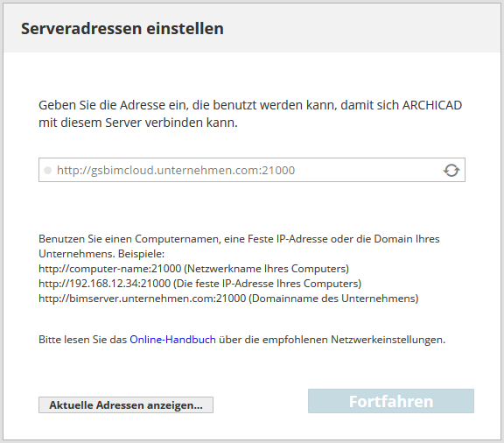Select the http://192.168.12.34:21000 example address
The height and width of the screenshot is (443, 504).
(x=104, y=284)
